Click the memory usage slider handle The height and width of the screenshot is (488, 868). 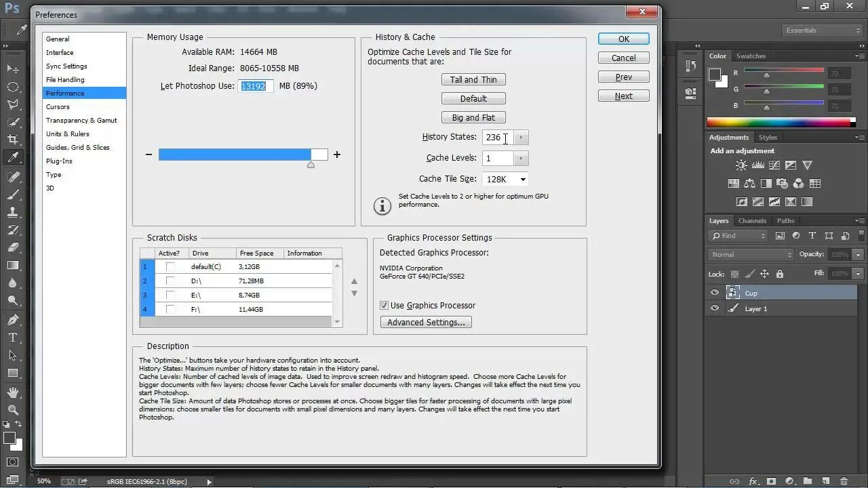click(x=311, y=165)
